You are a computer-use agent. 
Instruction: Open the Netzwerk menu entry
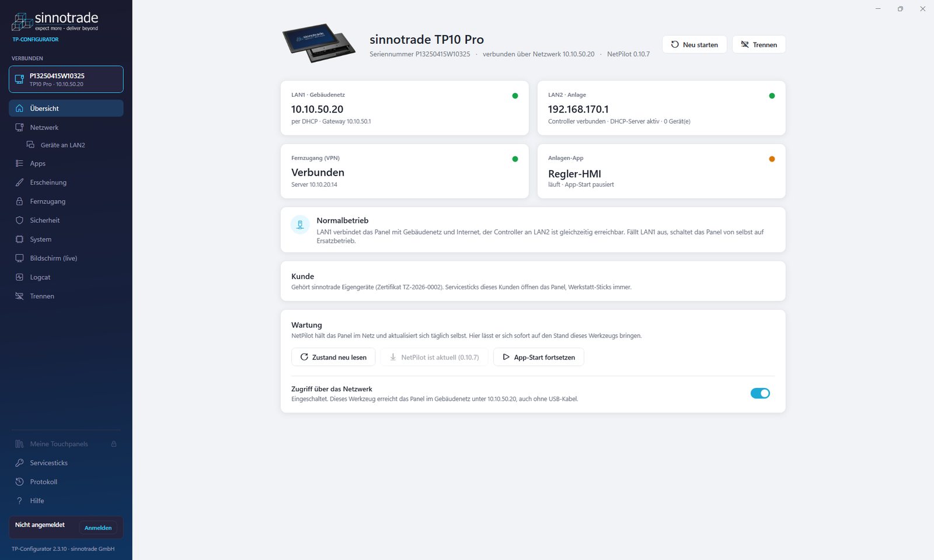pyautogui.click(x=66, y=127)
